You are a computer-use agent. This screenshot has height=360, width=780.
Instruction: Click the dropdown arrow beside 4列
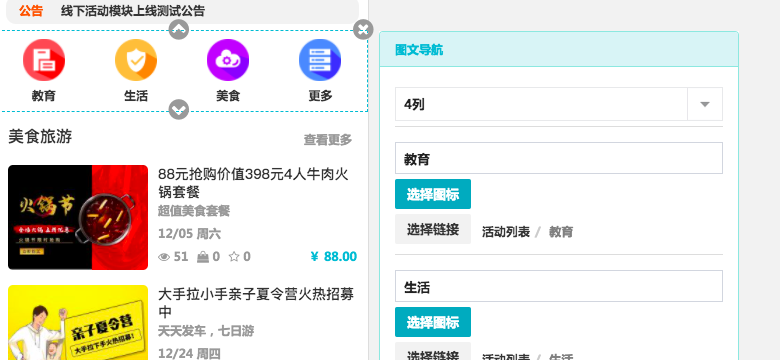click(704, 104)
